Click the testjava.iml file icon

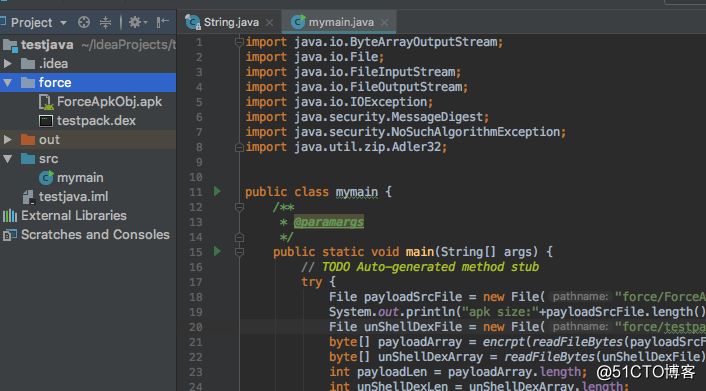coord(28,197)
